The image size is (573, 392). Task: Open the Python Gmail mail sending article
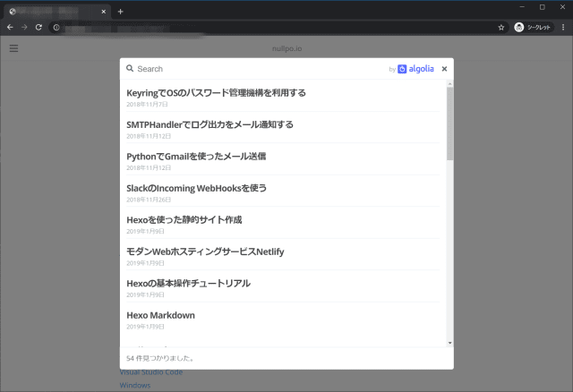point(196,157)
